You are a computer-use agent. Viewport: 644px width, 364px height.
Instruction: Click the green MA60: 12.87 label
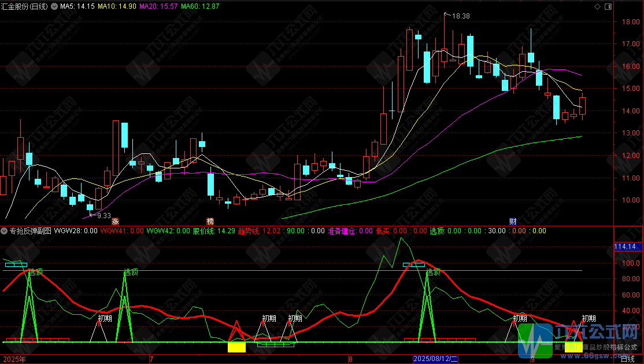tap(200, 6)
